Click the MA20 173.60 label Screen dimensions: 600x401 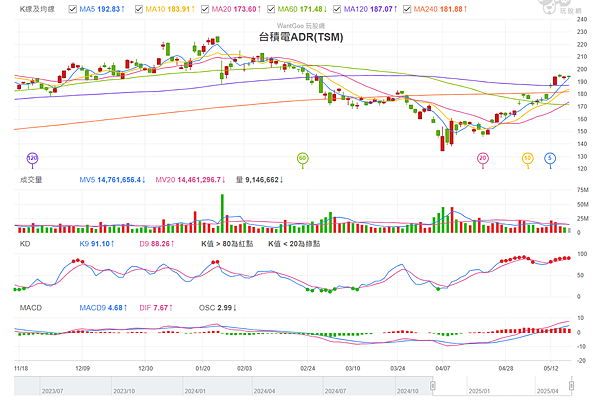coord(236,9)
